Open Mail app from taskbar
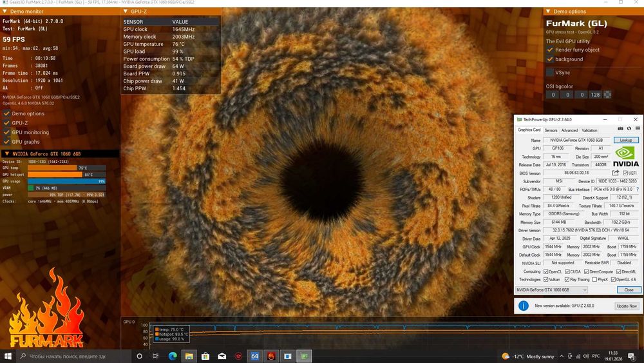 222,356
